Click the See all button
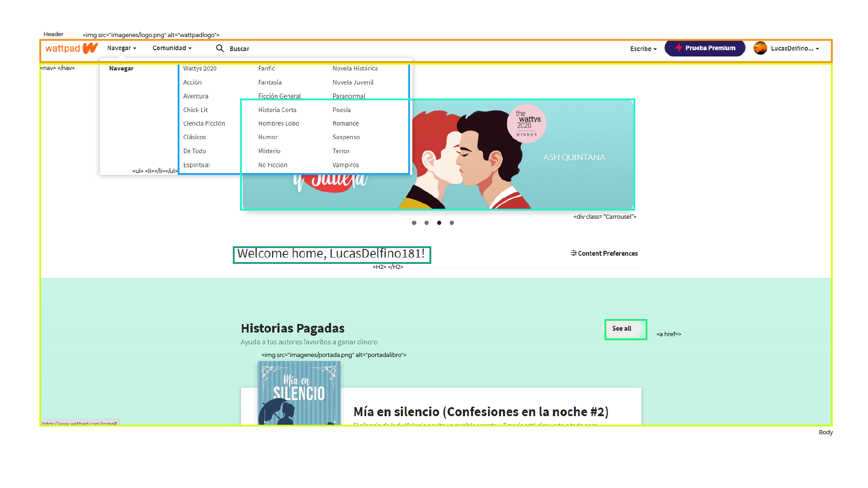The width and height of the screenshot is (868, 488). (x=622, y=328)
